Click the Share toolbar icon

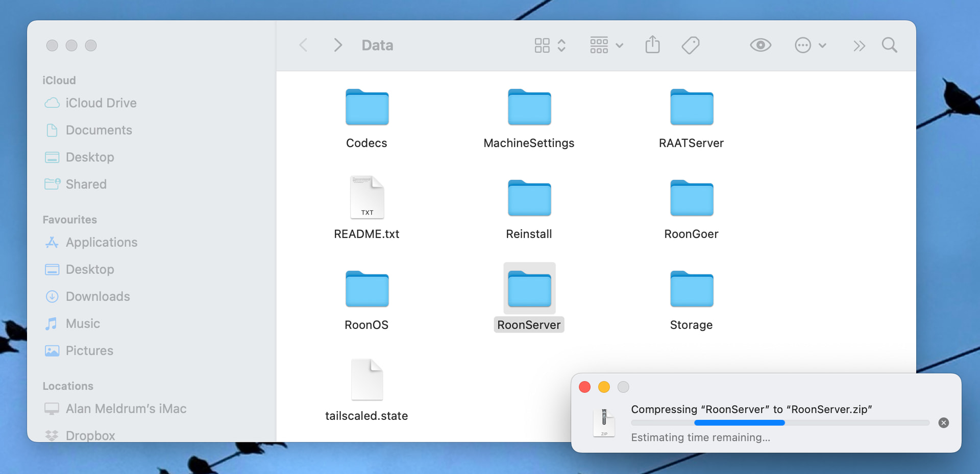(x=652, y=45)
